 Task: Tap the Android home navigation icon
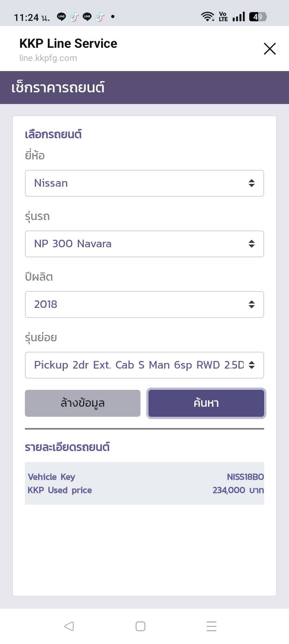point(140,626)
